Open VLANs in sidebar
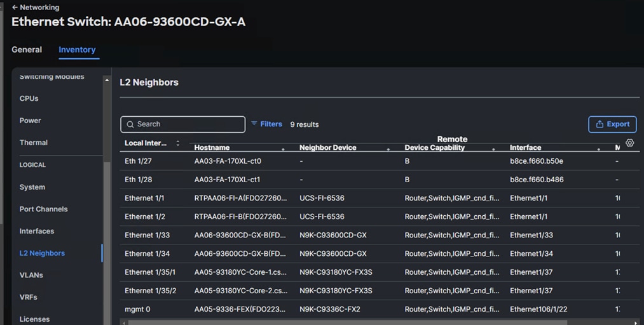Image resolution: width=644 pixels, height=325 pixels. [x=31, y=275]
